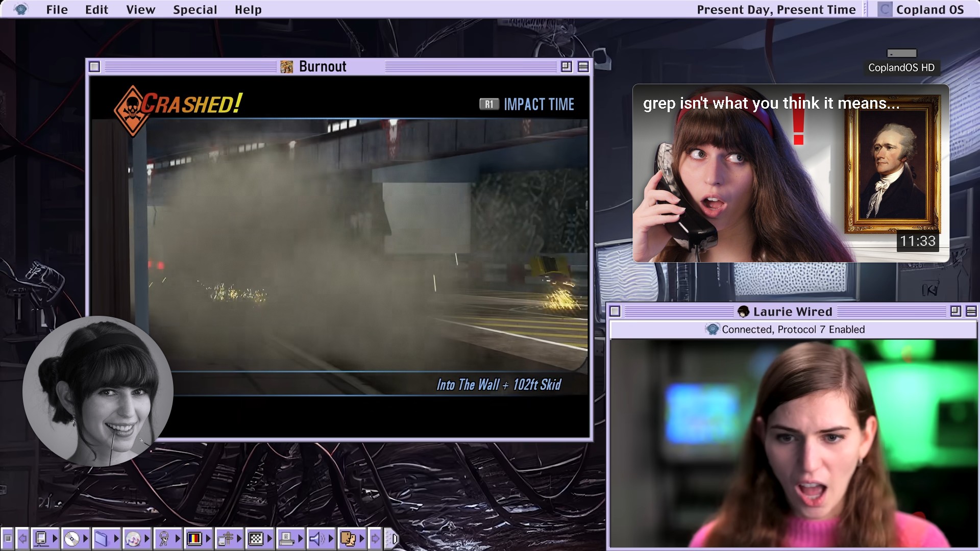Click the Into The Wall + 102ft Skid text

pos(499,385)
